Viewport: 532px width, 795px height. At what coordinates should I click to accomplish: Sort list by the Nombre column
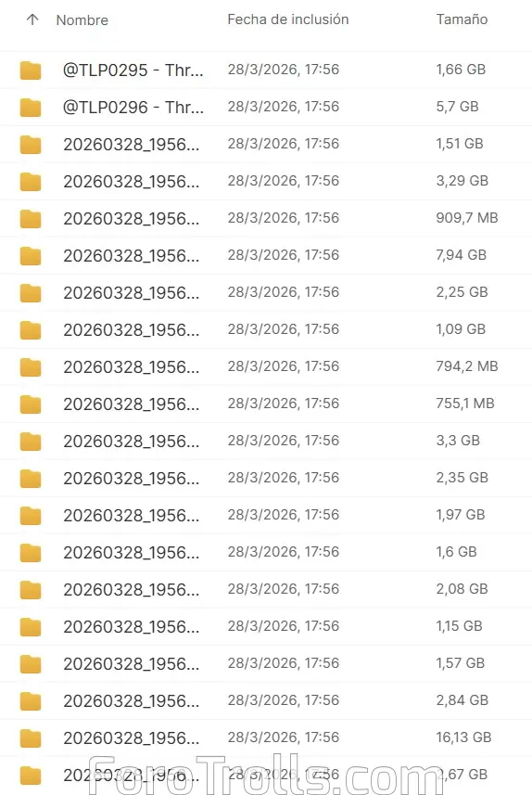click(x=82, y=20)
